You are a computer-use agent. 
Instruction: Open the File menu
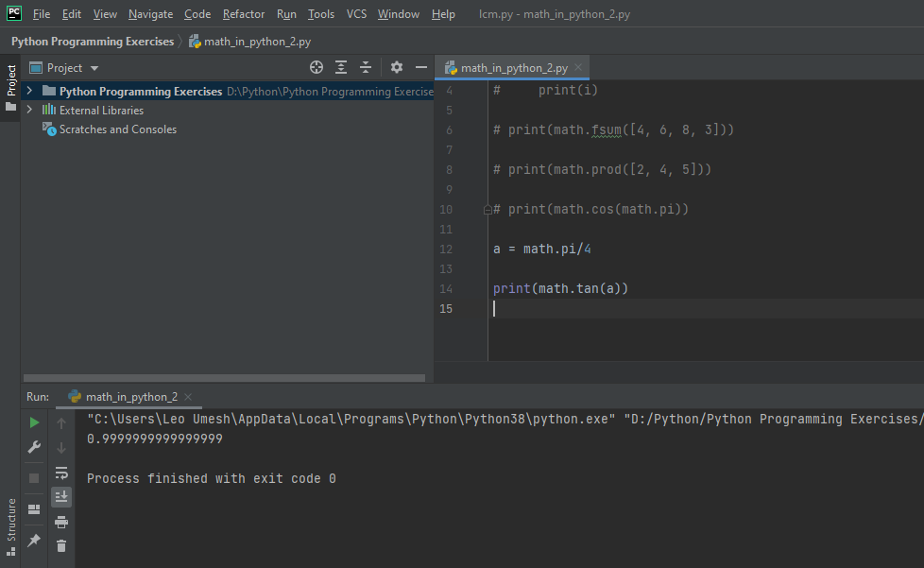42,13
